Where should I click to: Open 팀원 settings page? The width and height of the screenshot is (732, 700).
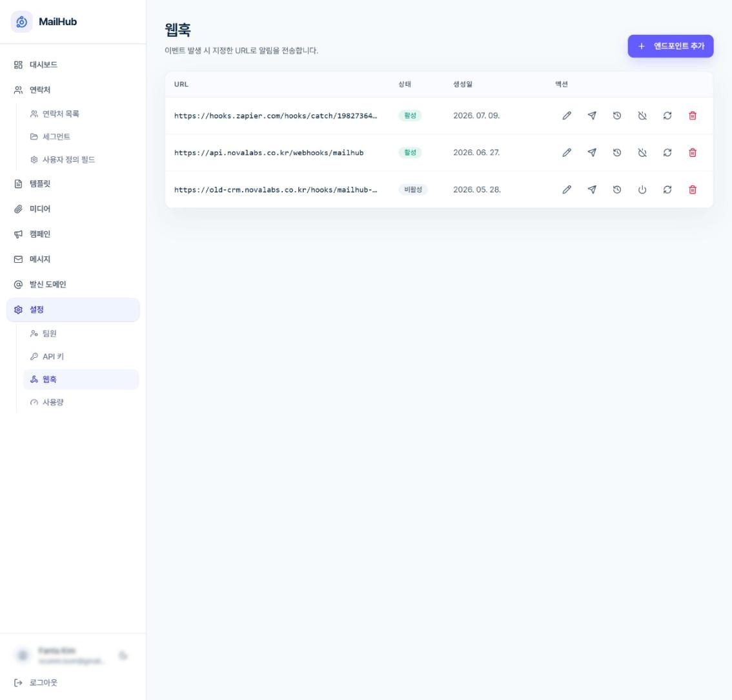tap(81, 333)
